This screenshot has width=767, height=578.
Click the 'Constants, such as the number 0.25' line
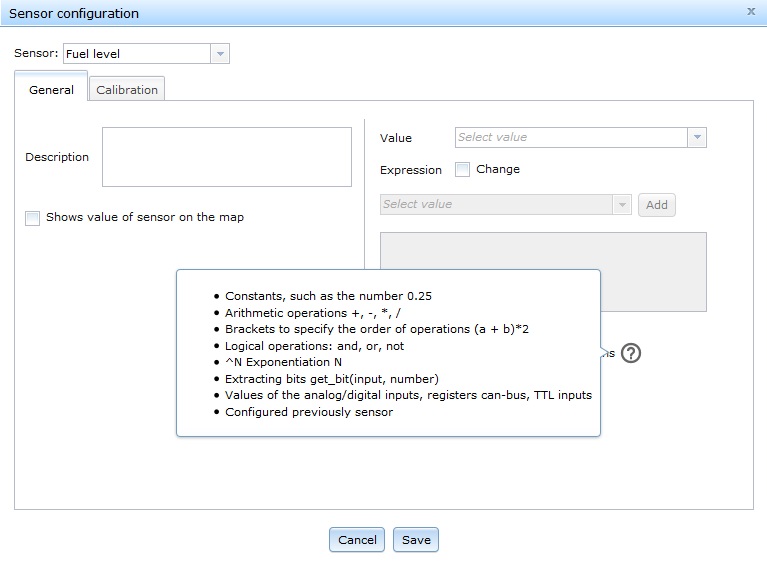click(x=328, y=296)
